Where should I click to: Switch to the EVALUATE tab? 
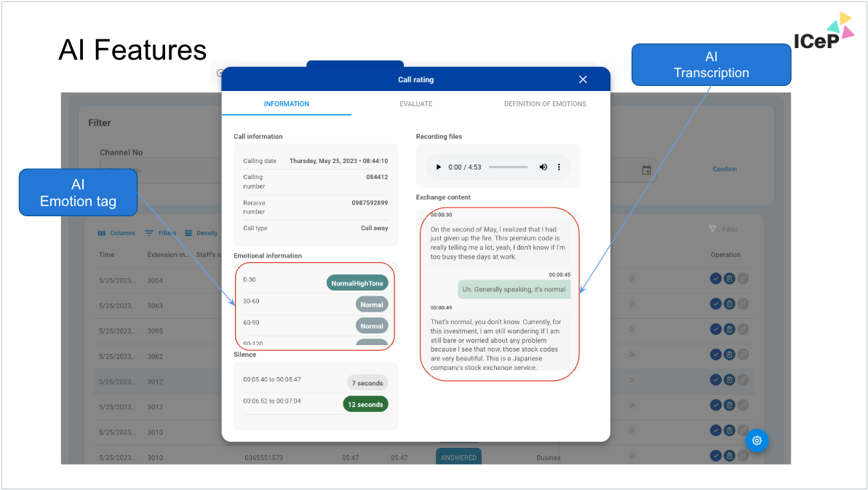[415, 104]
